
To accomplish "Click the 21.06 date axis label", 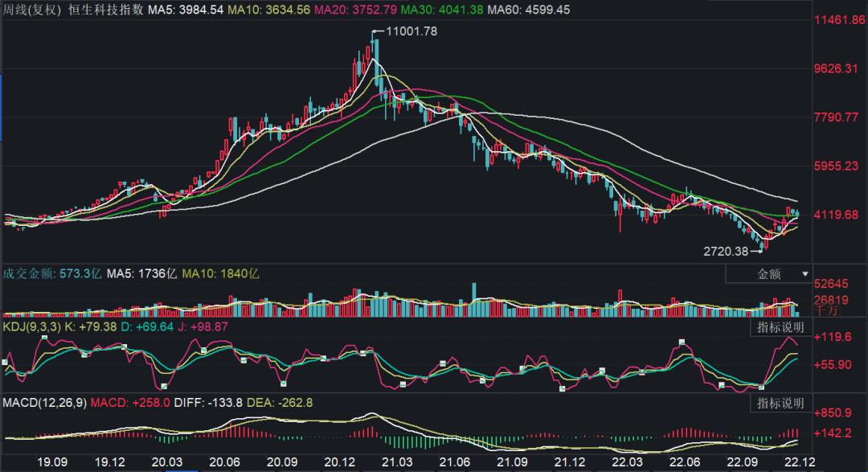I will point(455,462).
